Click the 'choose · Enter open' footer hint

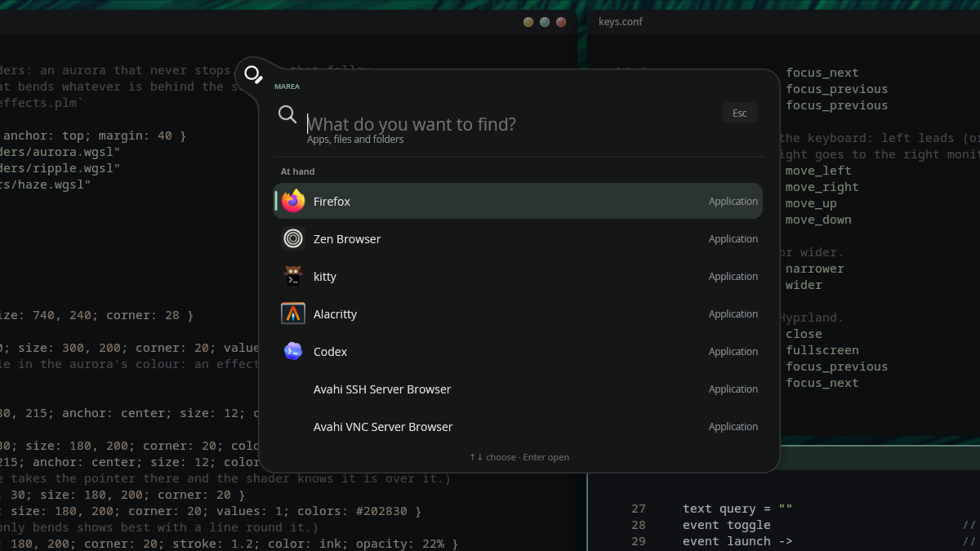tap(519, 457)
